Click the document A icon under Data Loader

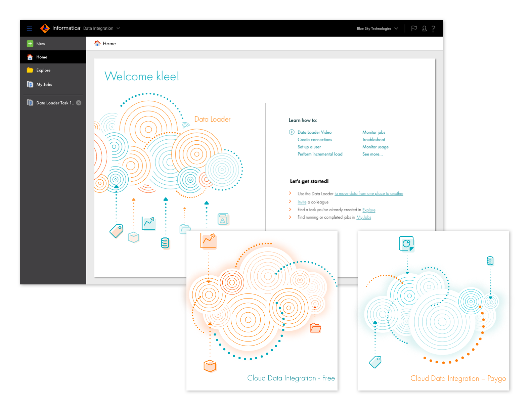(x=223, y=219)
